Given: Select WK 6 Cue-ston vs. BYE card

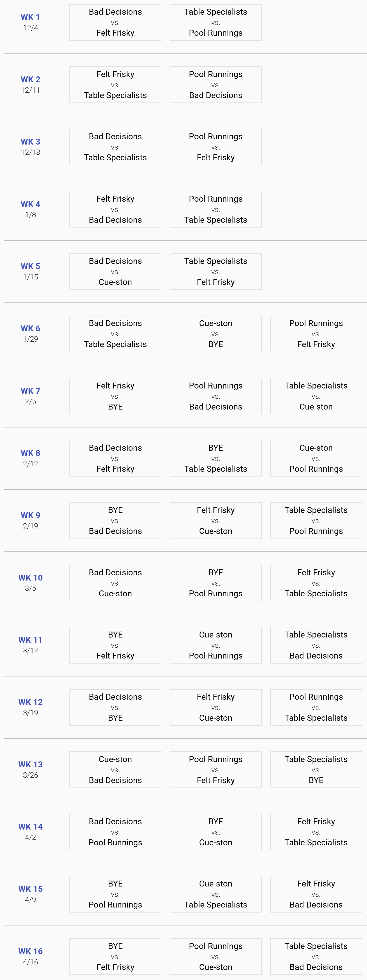Looking at the screenshot, I should coord(216,334).
